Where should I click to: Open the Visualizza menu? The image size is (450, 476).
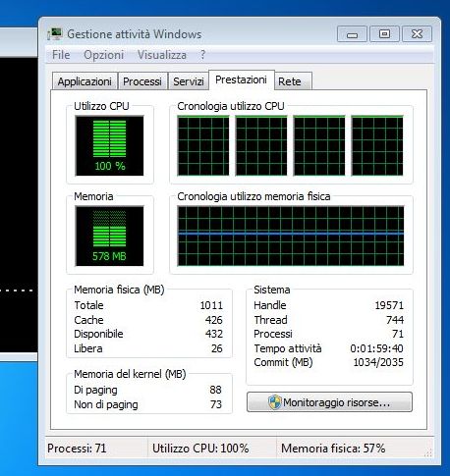[162, 55]
